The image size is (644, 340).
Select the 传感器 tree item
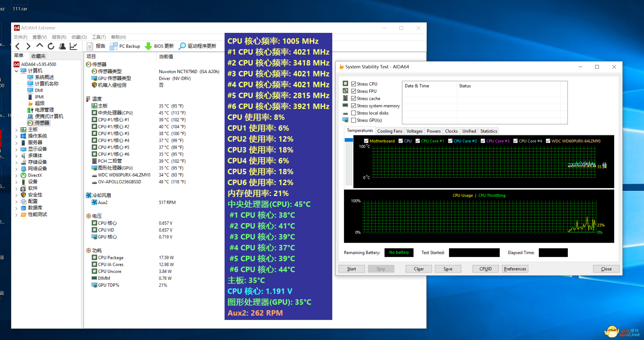pyautogui.click(x=42, y=123)
